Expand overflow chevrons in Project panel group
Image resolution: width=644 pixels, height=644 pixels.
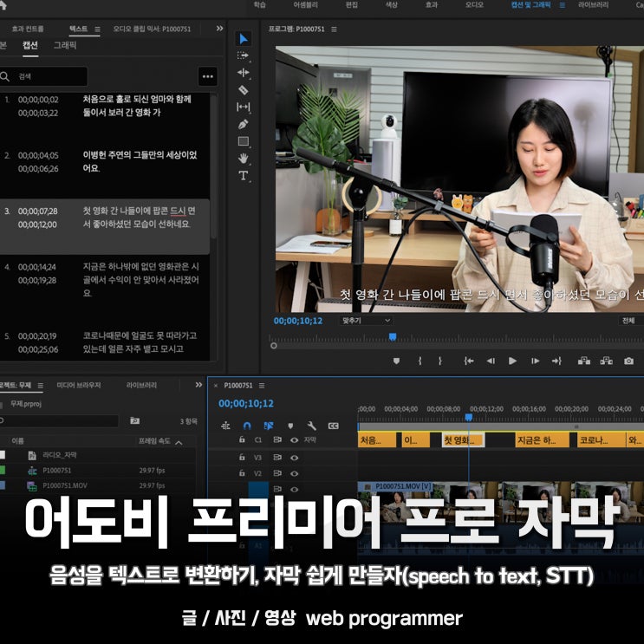(x=198, y=385)
